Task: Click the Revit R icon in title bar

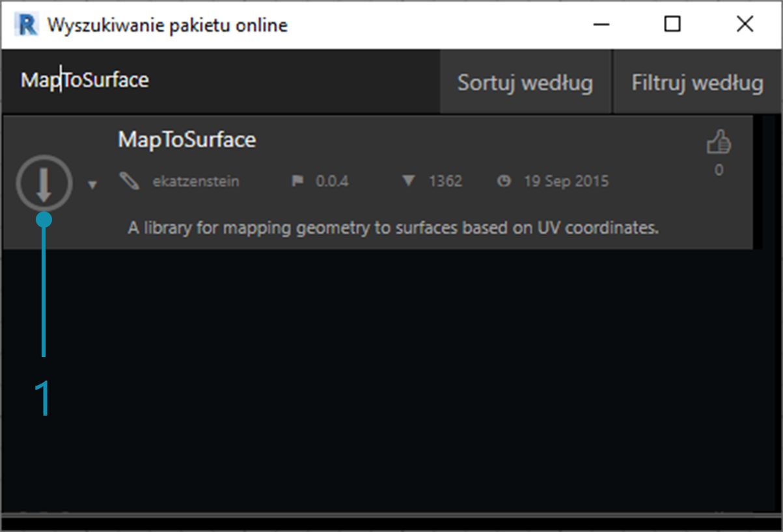Action: 27,25
